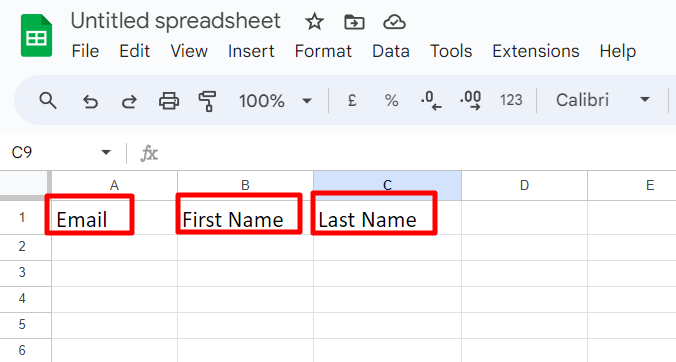676x362 pixels.
Task: Increase decimal places
Action: pos(470,100)
